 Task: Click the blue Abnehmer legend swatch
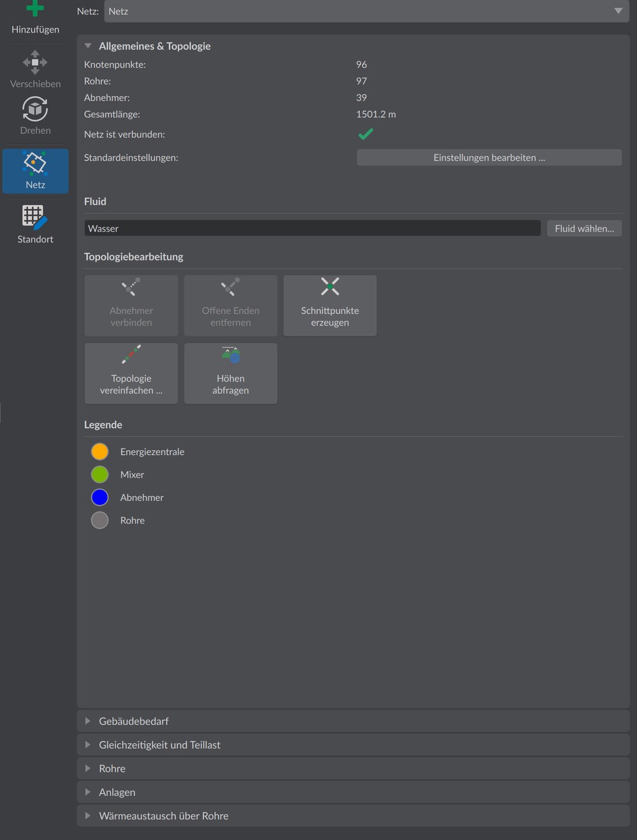pyautogui.click(x=100, y=497)
